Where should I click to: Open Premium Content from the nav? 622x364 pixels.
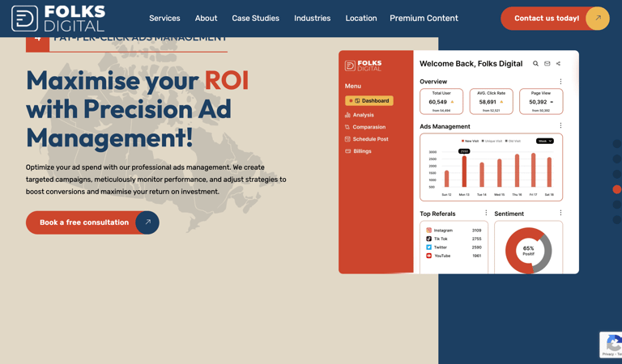pos(424,19)
